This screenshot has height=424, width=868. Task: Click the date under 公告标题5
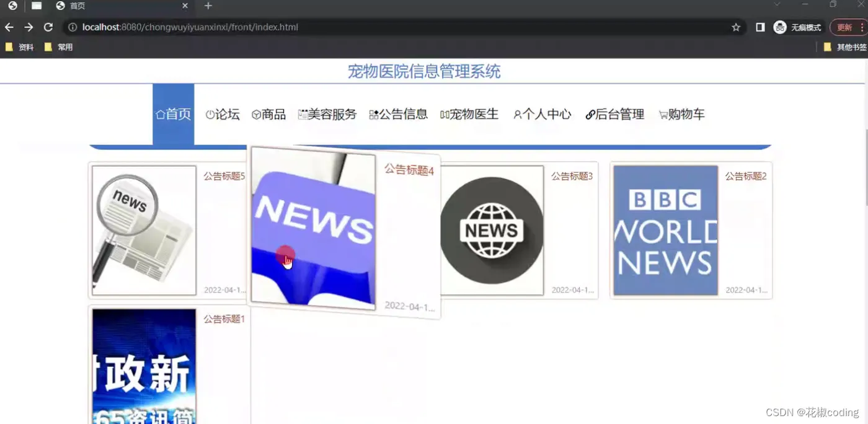[225, 290]
